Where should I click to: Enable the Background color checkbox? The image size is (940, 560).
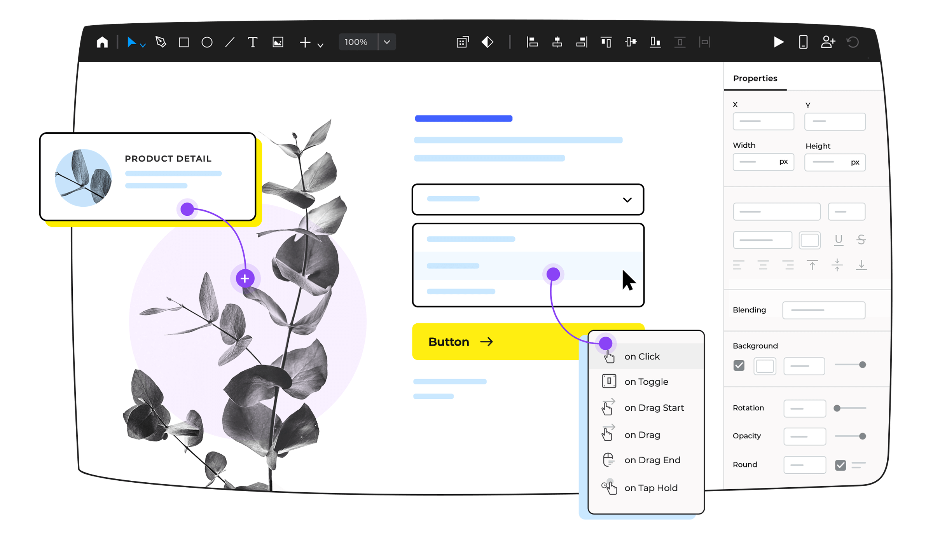[739, 365]
